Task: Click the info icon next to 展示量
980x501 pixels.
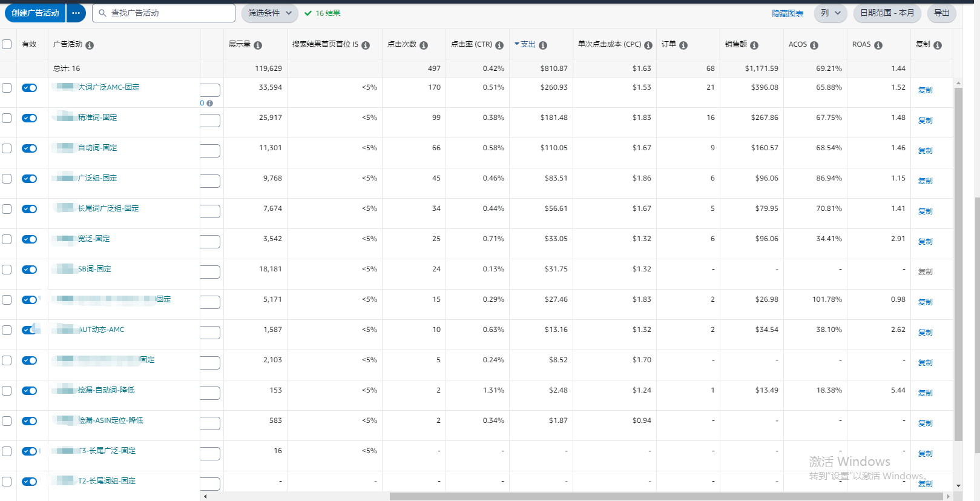Action: click(x=258, y=45)
